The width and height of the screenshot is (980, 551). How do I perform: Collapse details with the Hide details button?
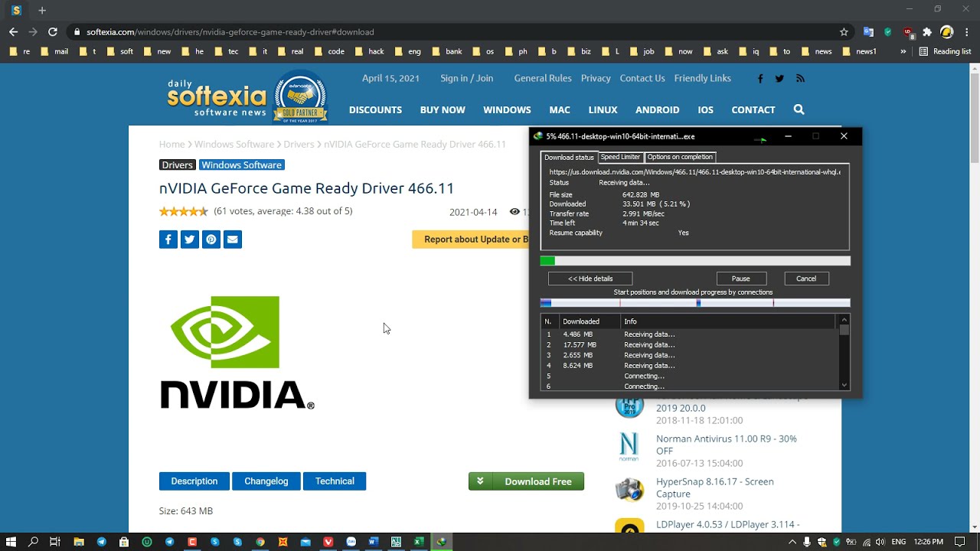pyautogui.click(x=590, y=279)
